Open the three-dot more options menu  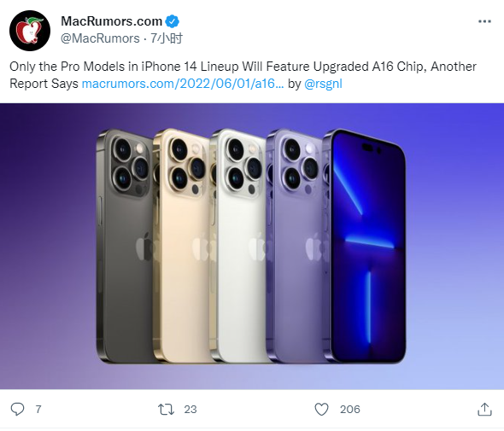point(484,21)
